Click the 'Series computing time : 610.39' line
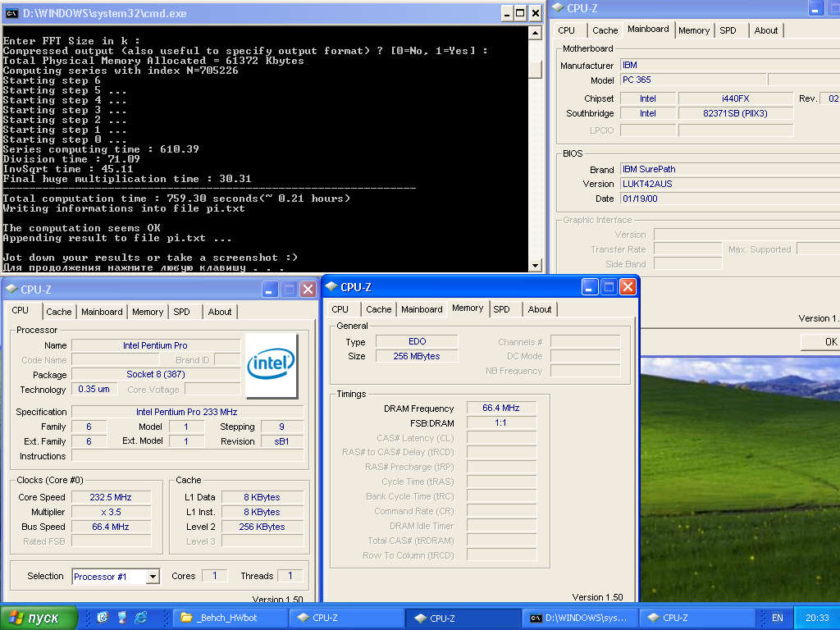 pos(101,149)
